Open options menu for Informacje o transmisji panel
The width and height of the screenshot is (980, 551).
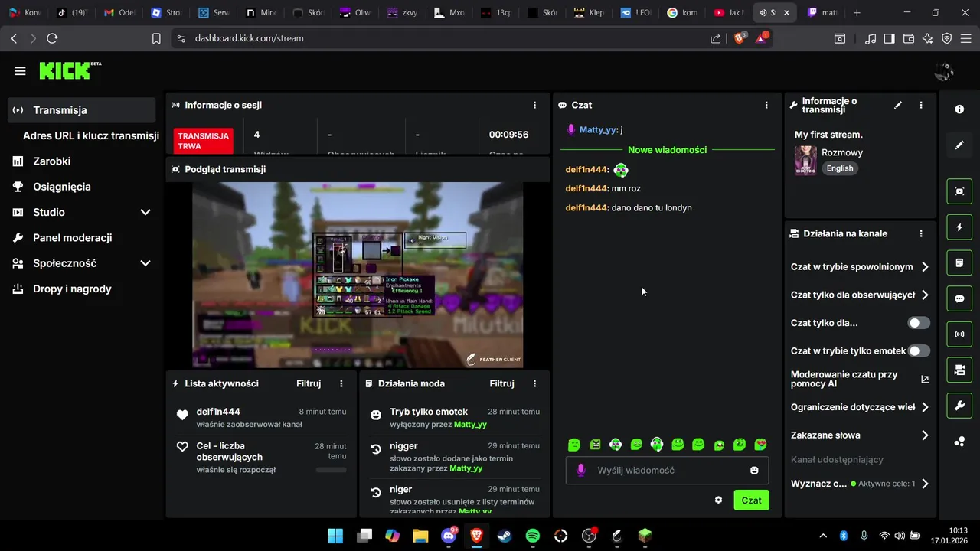(921, 106)
